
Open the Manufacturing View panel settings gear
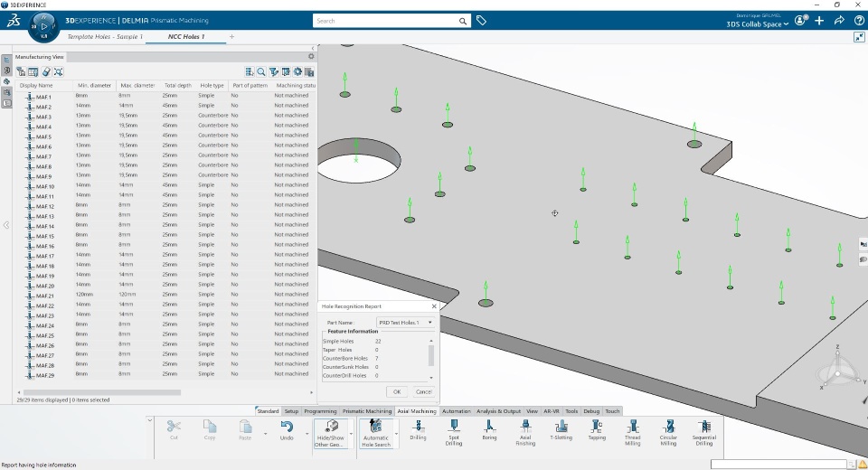(x=311, y=56)
